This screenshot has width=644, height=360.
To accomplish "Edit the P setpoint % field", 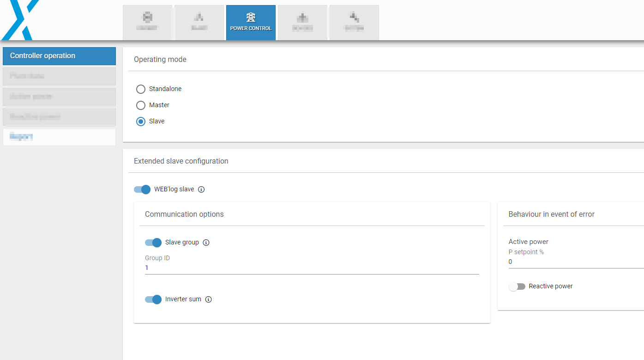I will (x=576, y=262).
